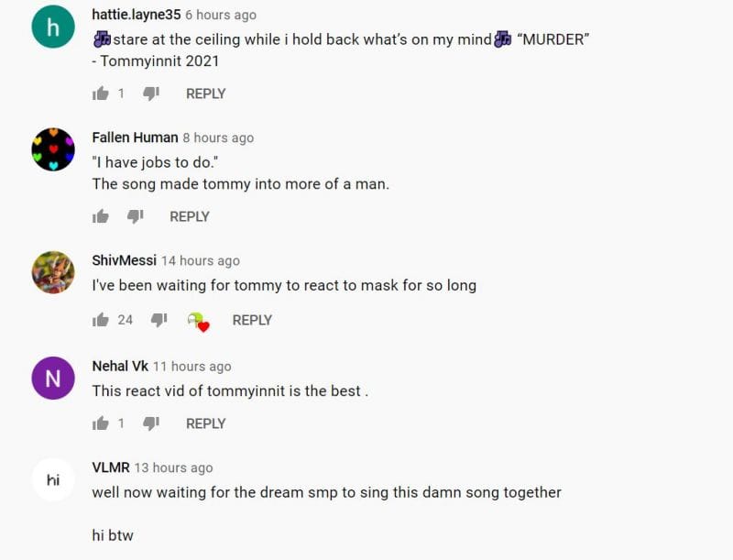The height and width of the screenshot is (560, 733).
Task: Like Fallen Human's comment
Action: pyautogui.click(x=101, y=215)
